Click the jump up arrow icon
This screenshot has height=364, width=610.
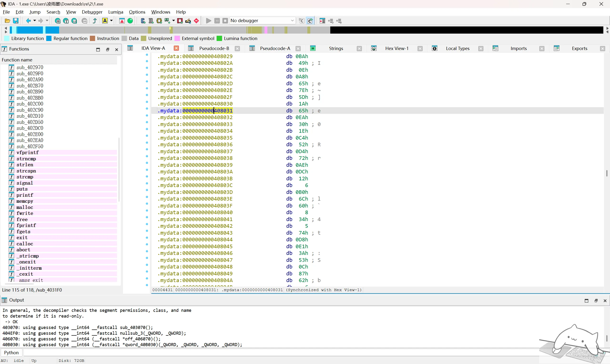click(95, 21)
